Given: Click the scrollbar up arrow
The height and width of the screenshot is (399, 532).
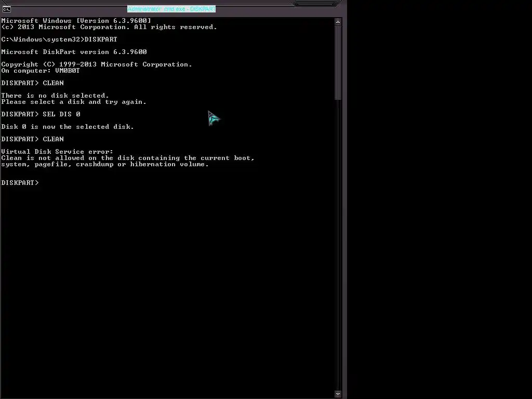Looking at the screenshot, I should pyautogui.click(x=338, y=22).
